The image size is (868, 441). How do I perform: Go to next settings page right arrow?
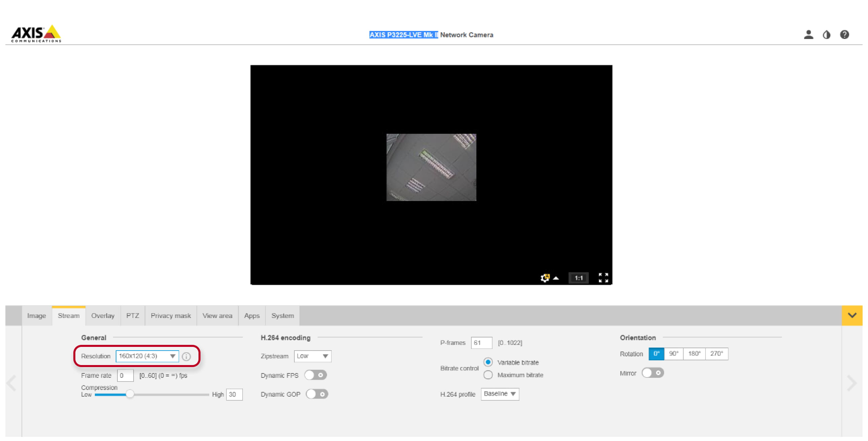[x=852, y=383]
